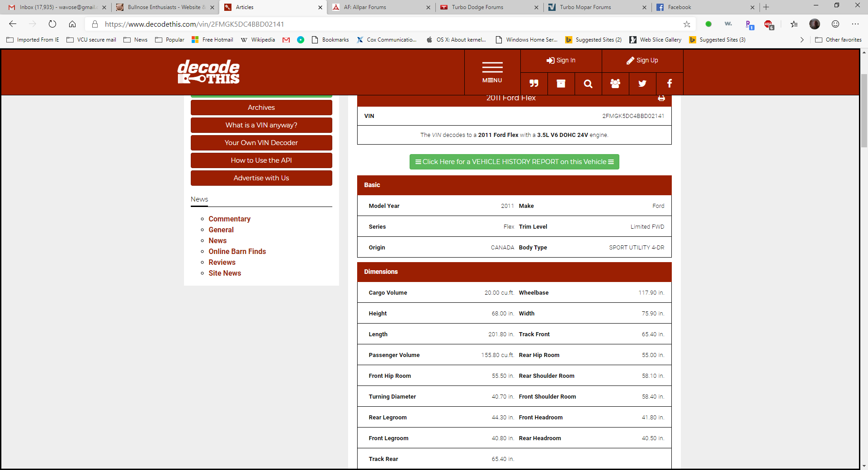Click the page vertical scrollbar thumb

[x=864, y=111]
